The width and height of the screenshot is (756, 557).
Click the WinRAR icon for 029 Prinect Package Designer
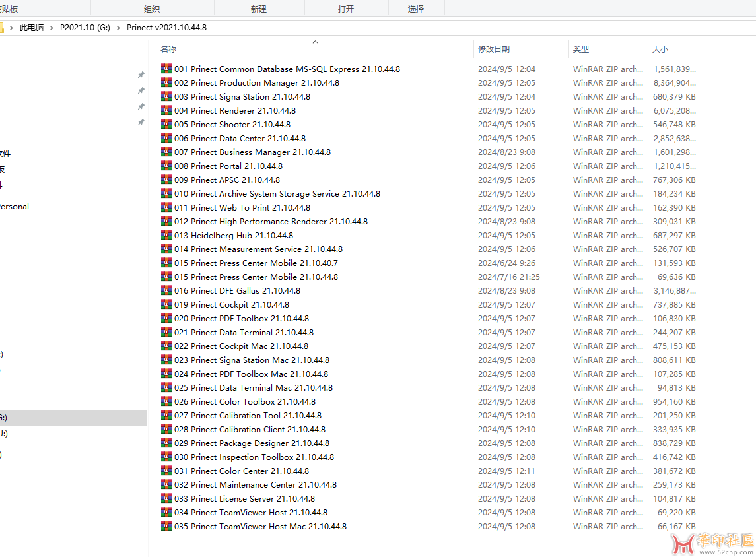pos(166,443)
